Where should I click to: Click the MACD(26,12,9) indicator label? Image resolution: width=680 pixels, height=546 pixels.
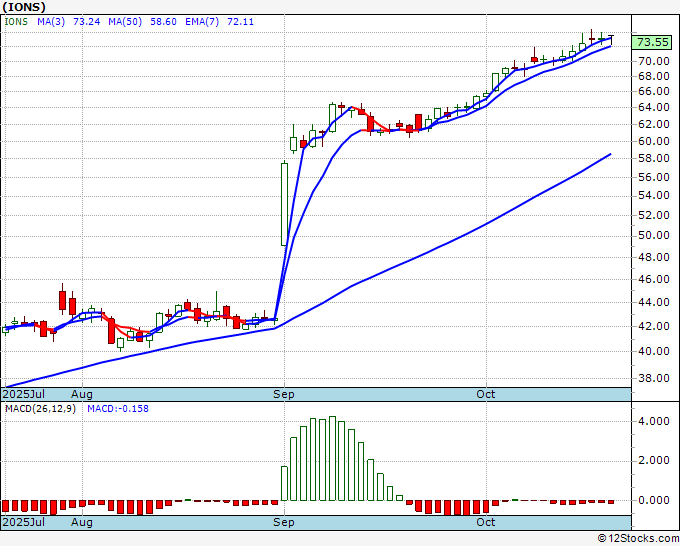[40, 409]
